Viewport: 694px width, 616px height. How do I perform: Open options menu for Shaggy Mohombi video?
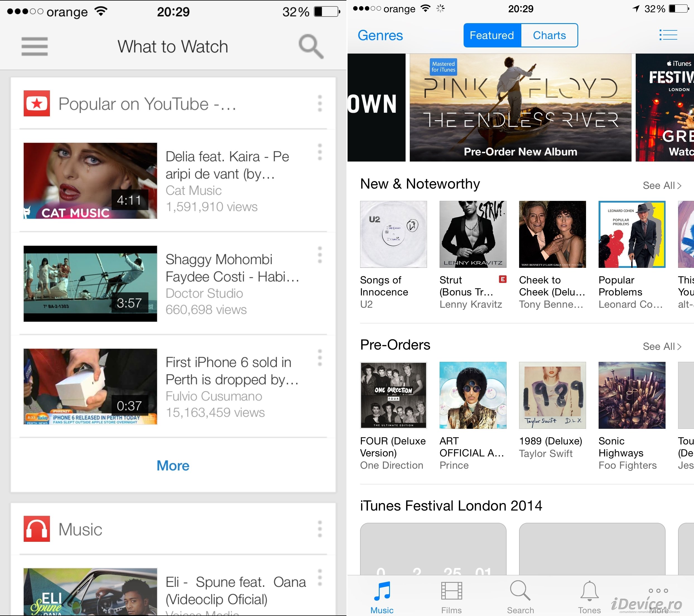pos(319,255)
